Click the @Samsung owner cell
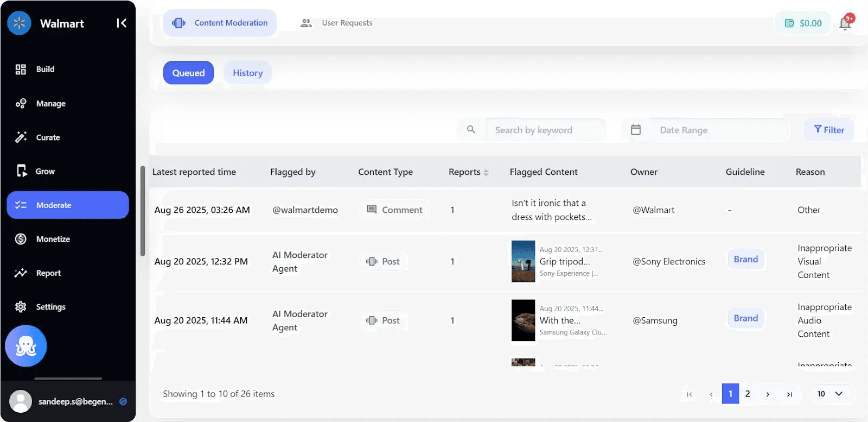The height and width of the screenshot is (422, 868). tap(655, 320)
